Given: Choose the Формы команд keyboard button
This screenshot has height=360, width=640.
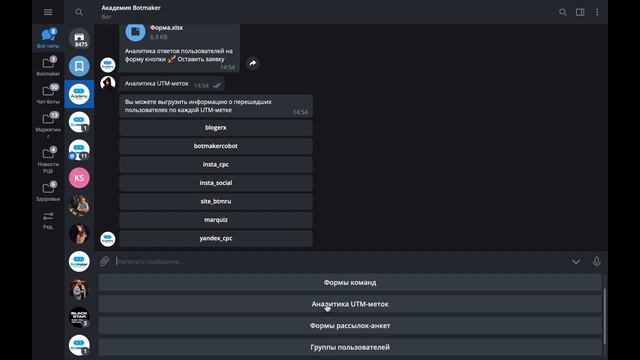Looking at the screenshot, I should [x=350, y=282].
